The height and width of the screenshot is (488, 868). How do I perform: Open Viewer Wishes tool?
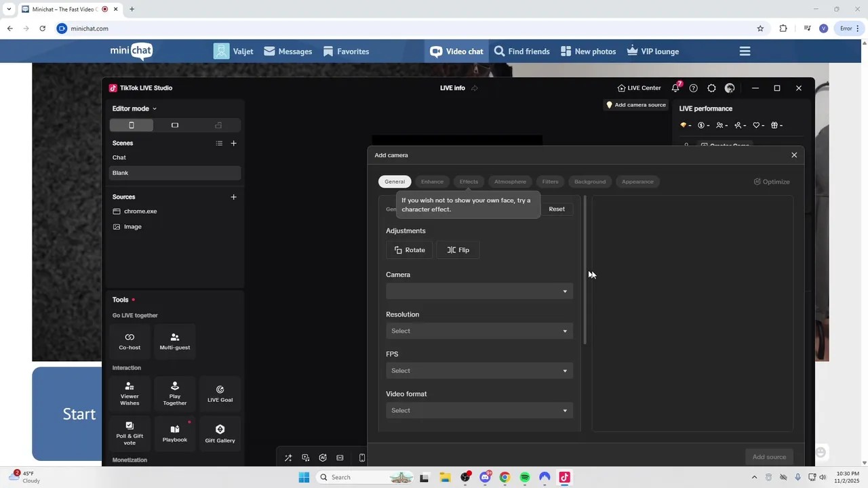[x=130, y=394]
